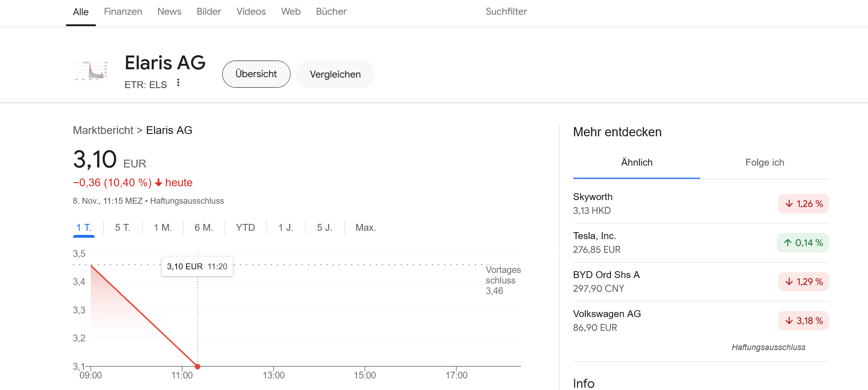Click BYD's red 1,29 % change badge

pyautogui.click(x=803, y=282)
